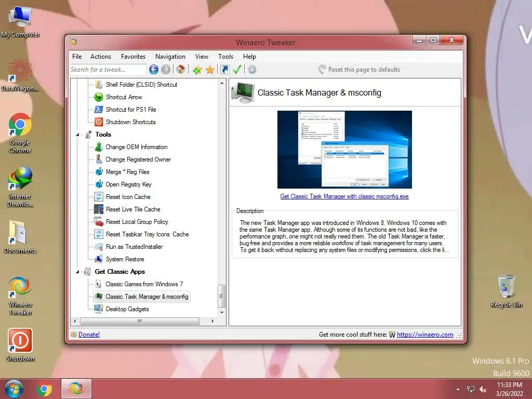Click the muted volume tray icon

pyautogui.click(x=483, y=389)
